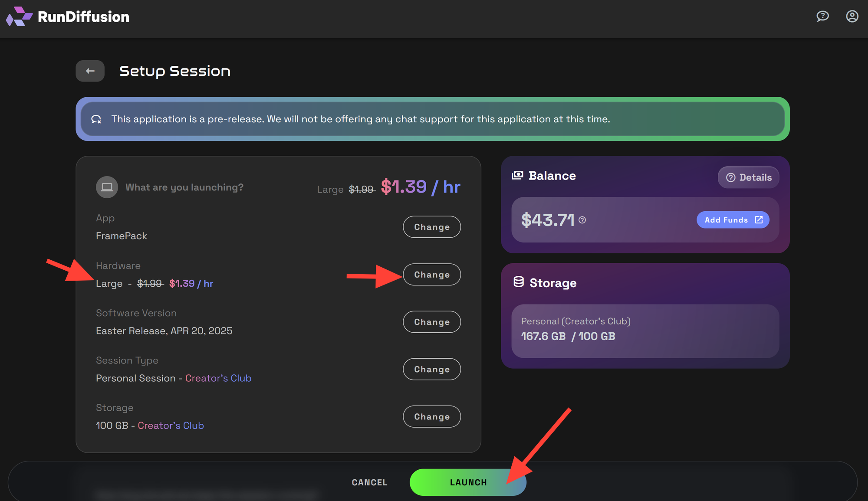The width and height of the screenshot is (868, 501).
Task: Click the "Hardware" label
Action: (x=118, y=265)
